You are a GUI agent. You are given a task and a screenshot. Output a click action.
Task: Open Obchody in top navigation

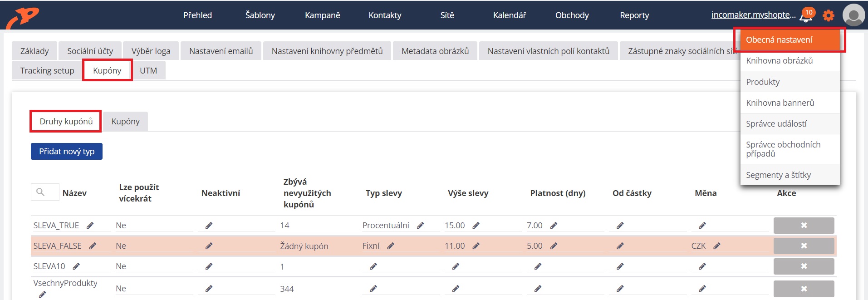[x=572, y=15]
